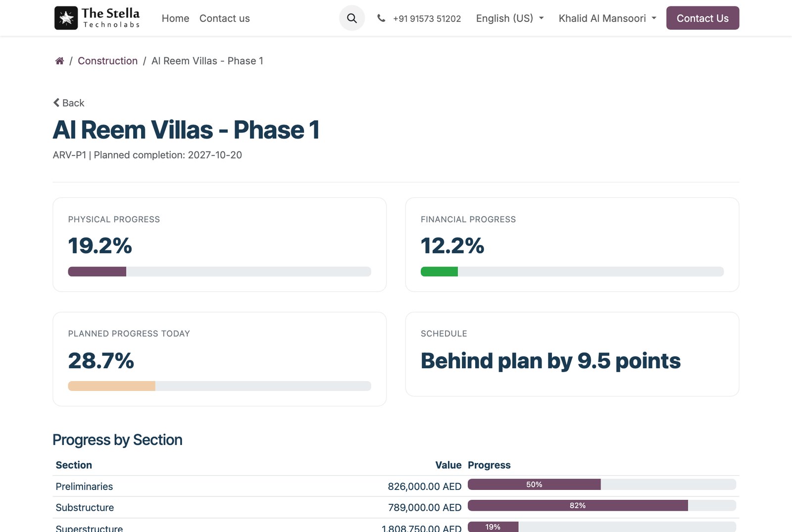Screen dimensions: 792x532
Task: Click the Superstructure 19% progress bar
Action: click(602, 527)
